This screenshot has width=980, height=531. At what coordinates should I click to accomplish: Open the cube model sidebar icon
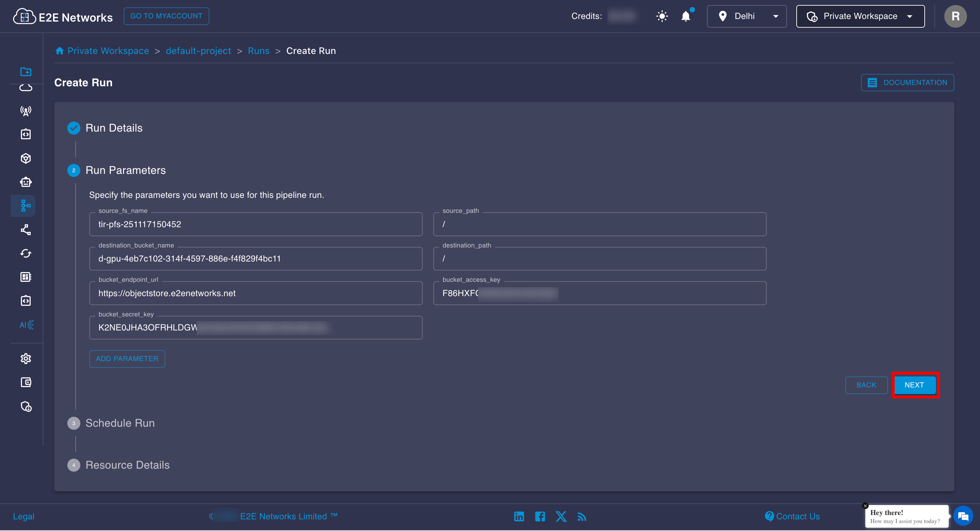(x=25, y=158)
